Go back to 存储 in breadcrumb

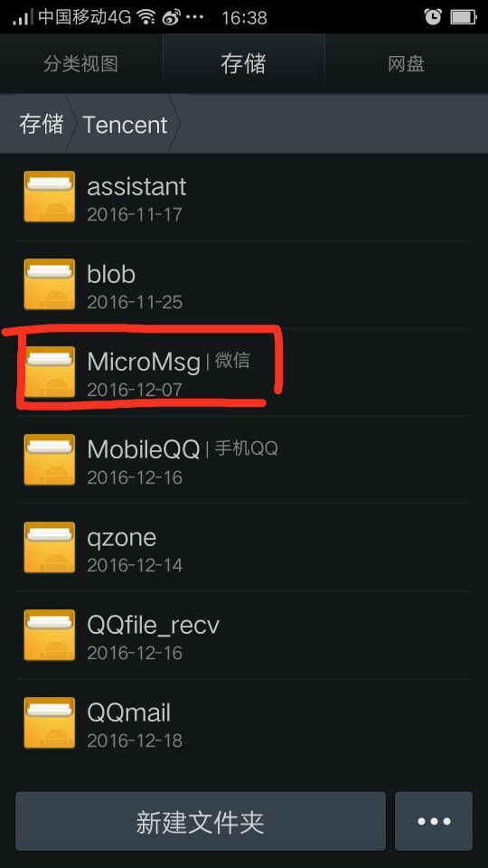coord(41,124)
